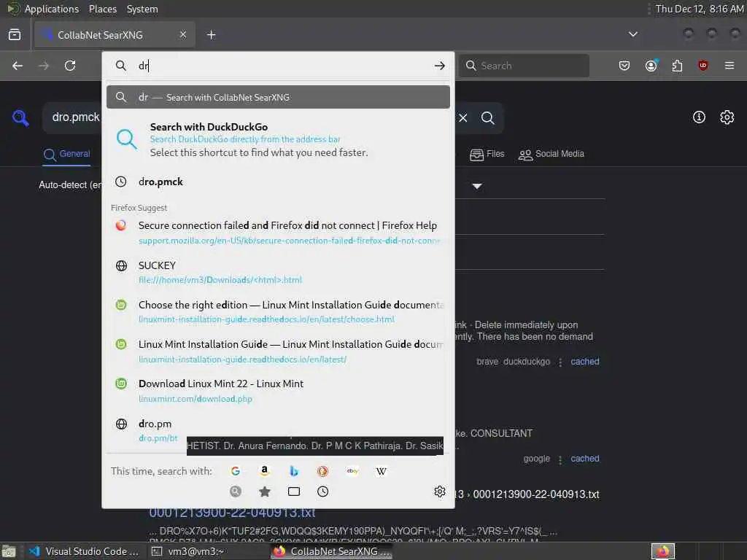Go back using the browser back arrow

(18, 66)
